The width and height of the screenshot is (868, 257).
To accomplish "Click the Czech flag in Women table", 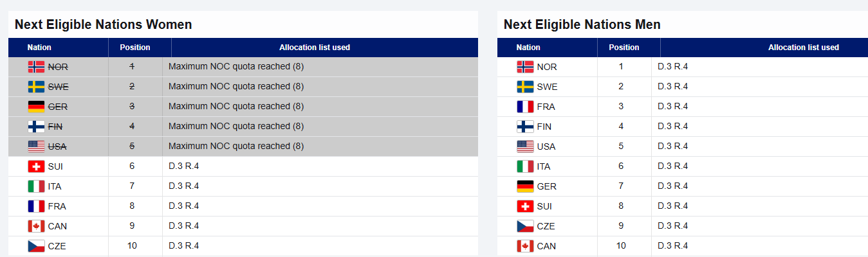I will pos(36,246).
